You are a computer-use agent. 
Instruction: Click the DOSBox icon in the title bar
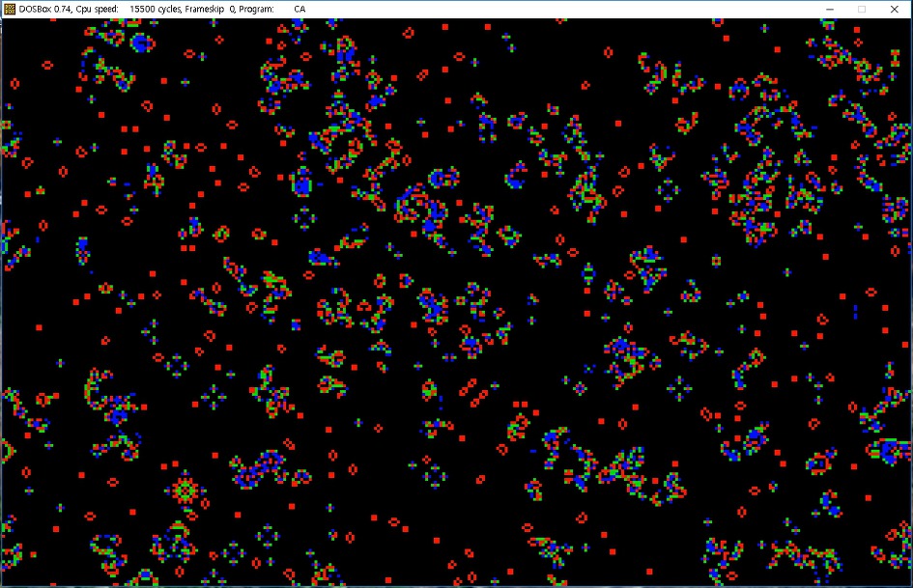click(10, 9)
